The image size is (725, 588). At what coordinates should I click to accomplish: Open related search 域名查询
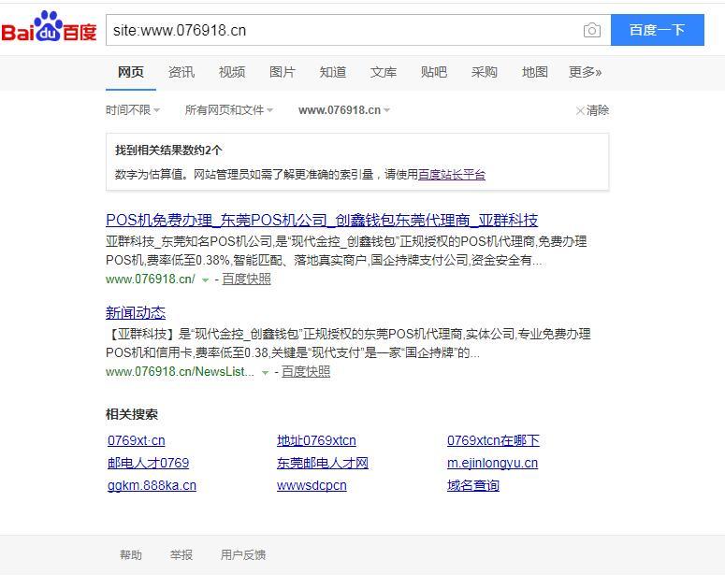[x=473, y=485]
